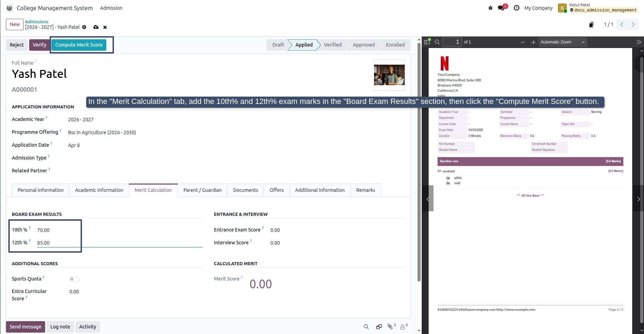Click the College Management System app icon
The width and height of the screenshot is (644, 334).
click(9, 8)
